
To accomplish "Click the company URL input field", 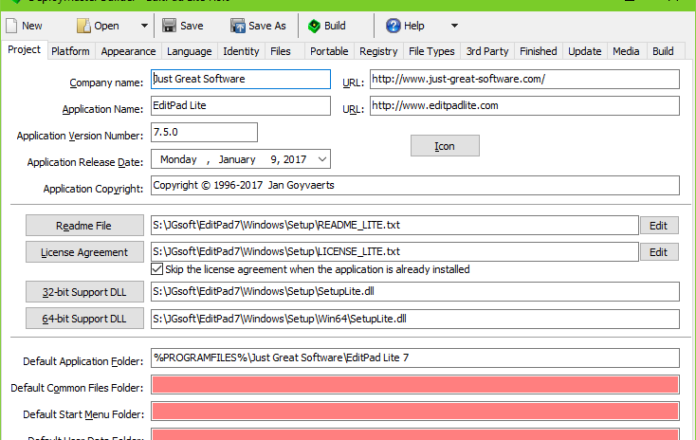I will [525, 79].
